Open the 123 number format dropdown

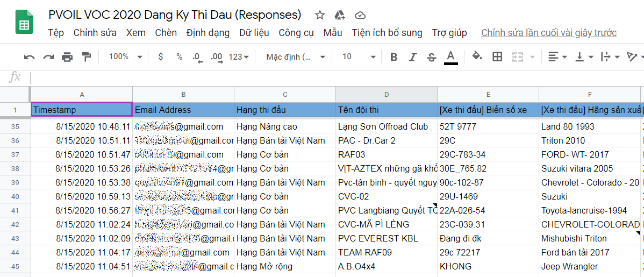[239, 57]
